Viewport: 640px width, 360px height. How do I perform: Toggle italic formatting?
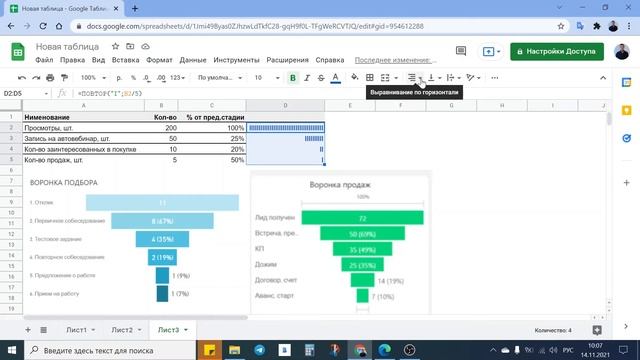(x=307, y=78)
